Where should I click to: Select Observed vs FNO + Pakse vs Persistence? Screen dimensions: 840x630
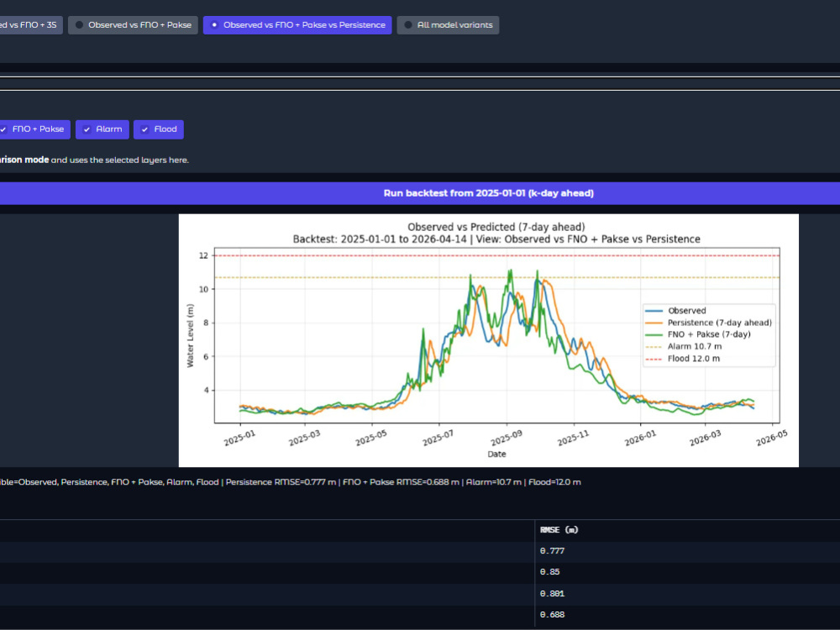(297, 25)
